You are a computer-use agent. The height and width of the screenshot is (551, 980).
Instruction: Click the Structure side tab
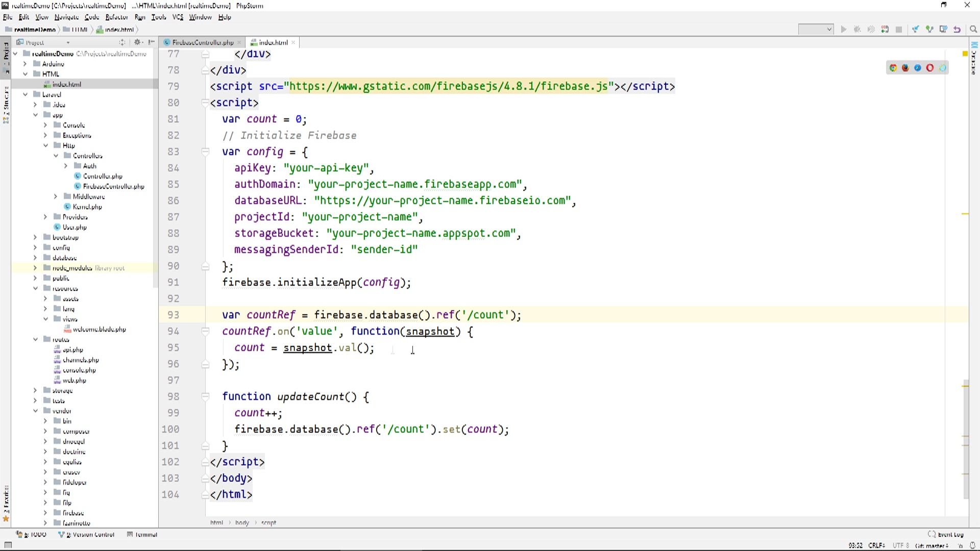[6, 105]
